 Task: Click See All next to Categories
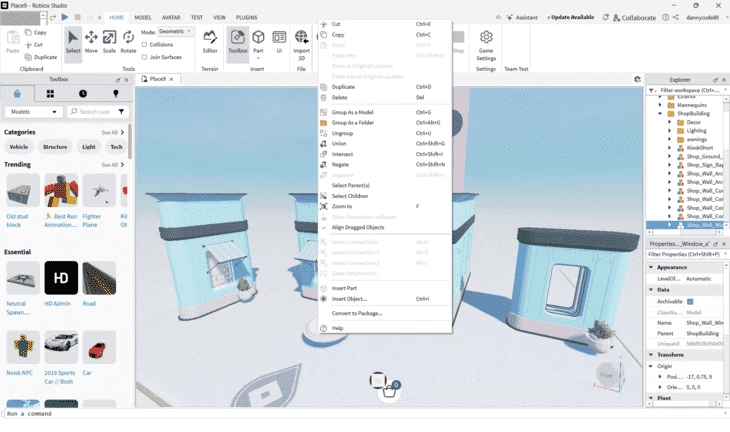[x=113, y=133]
